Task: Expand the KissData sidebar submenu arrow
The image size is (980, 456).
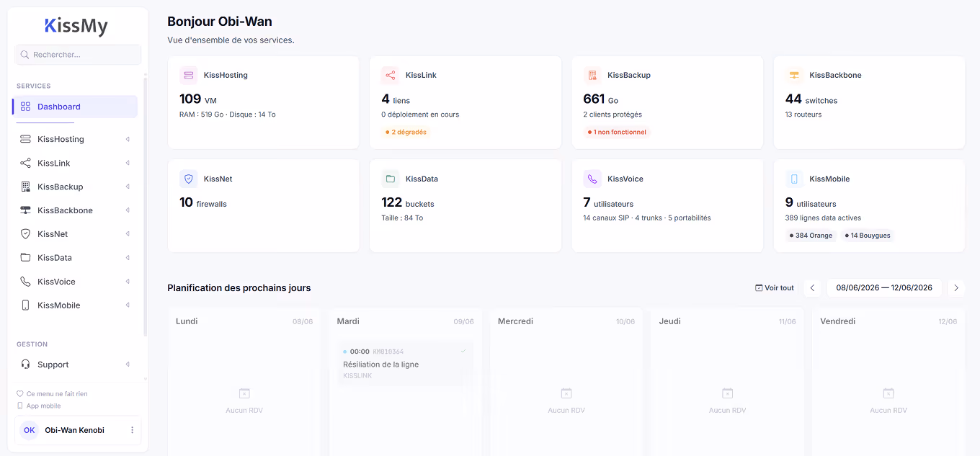Action: (x=128, y=258)
